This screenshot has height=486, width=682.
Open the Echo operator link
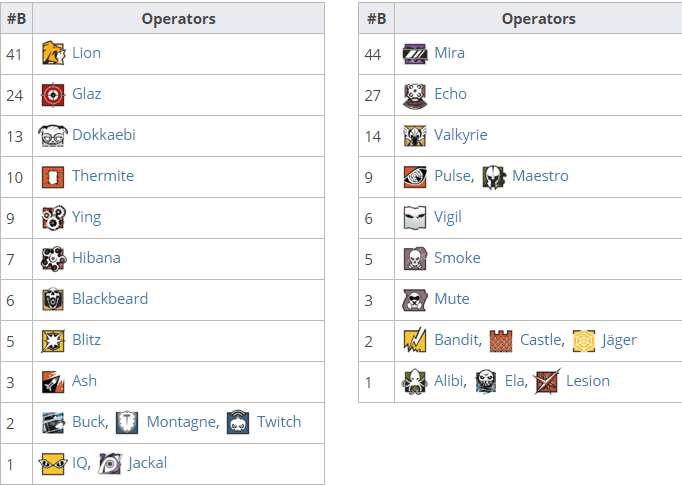[450, 94]
